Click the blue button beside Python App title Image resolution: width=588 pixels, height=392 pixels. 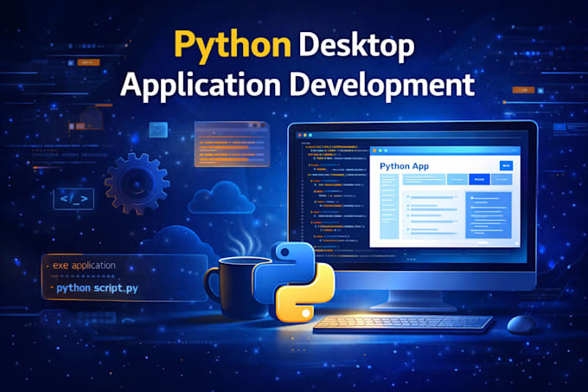click(x=506, y=165)
